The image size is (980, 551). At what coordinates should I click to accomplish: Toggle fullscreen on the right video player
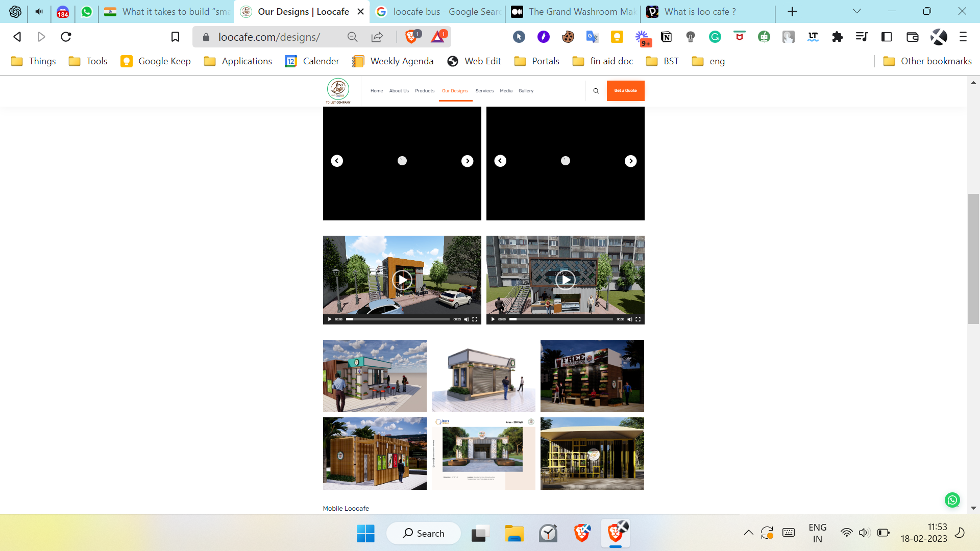tap(638, 319)
